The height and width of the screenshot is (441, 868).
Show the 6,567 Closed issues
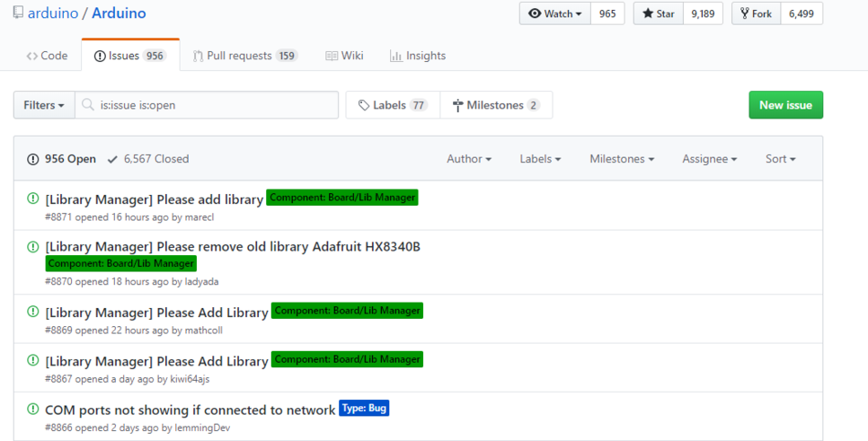[x=148, y=159]
